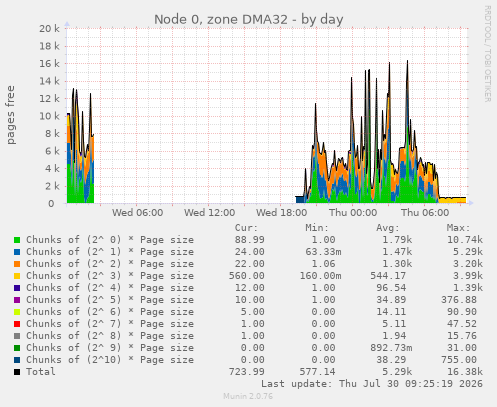
Task: Click the 'Total' legend label
Action: coord(41,372)
